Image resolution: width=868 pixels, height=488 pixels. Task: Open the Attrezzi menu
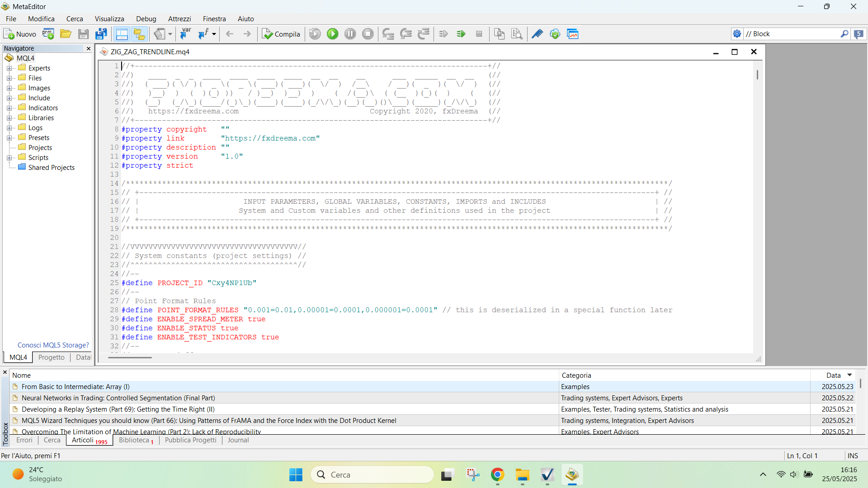click(x=179, y=19)
